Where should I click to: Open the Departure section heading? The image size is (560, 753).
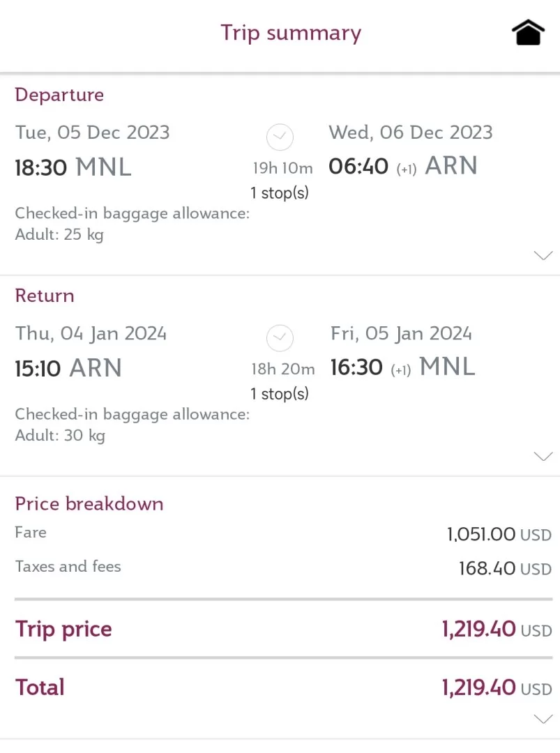coord(59,95)
